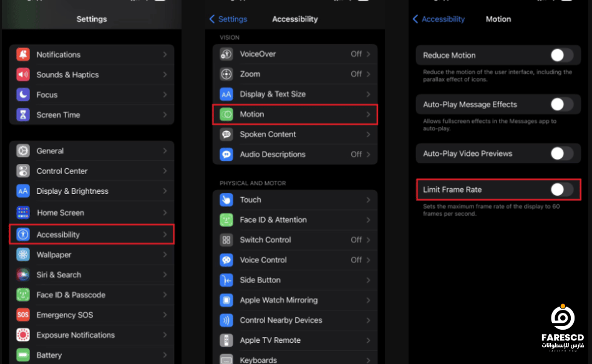The height and width of the screenshot is (364, 592).
Task: Tap the Screen Time hourglass icon
Action: click(x=23, y=115)
